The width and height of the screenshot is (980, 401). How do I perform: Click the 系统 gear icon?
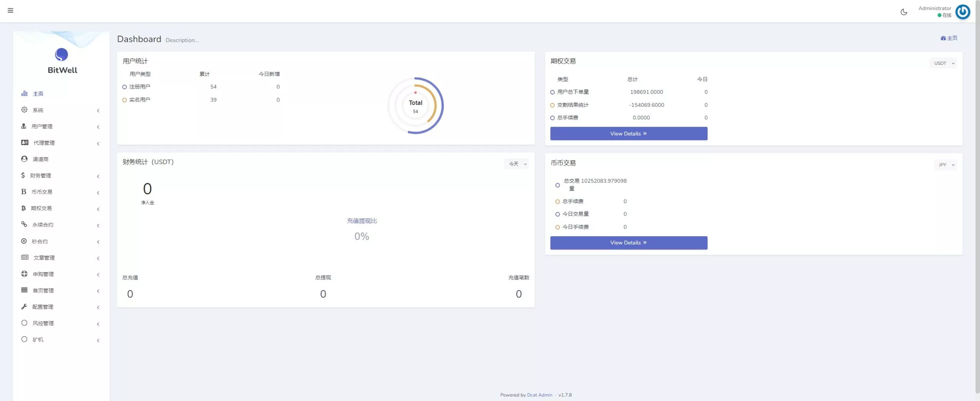pyautogui.click(x=24, y=110)
